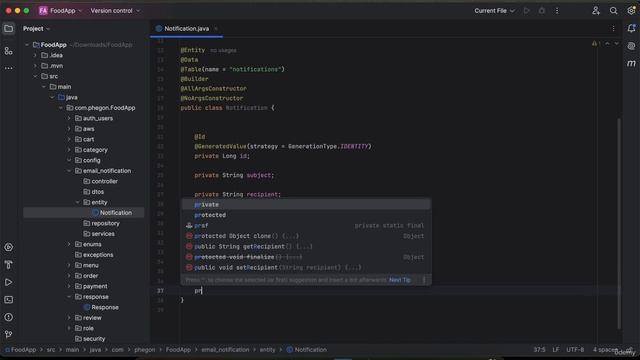Expand the .mvn folder

tap(36, 66)
